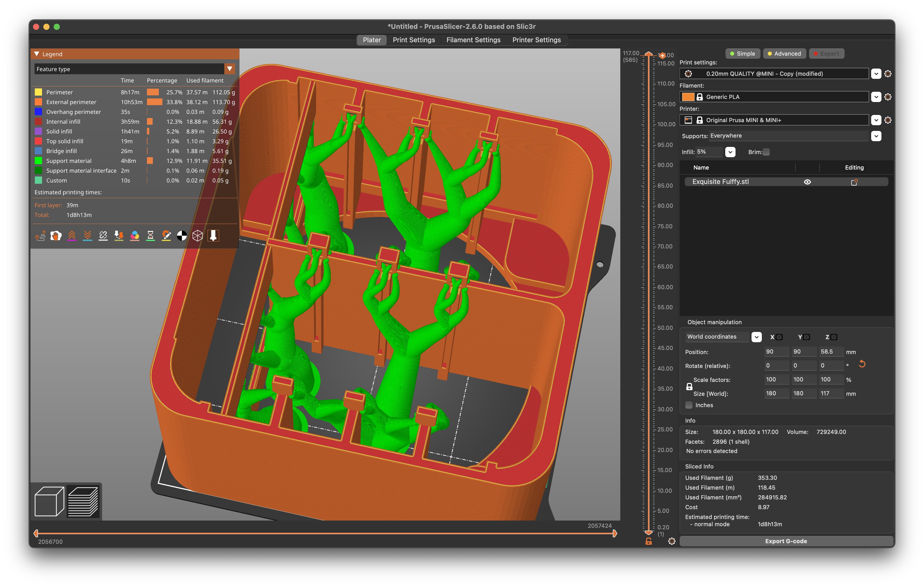Open Supports dropdown arrow

[x=876, y=136]
